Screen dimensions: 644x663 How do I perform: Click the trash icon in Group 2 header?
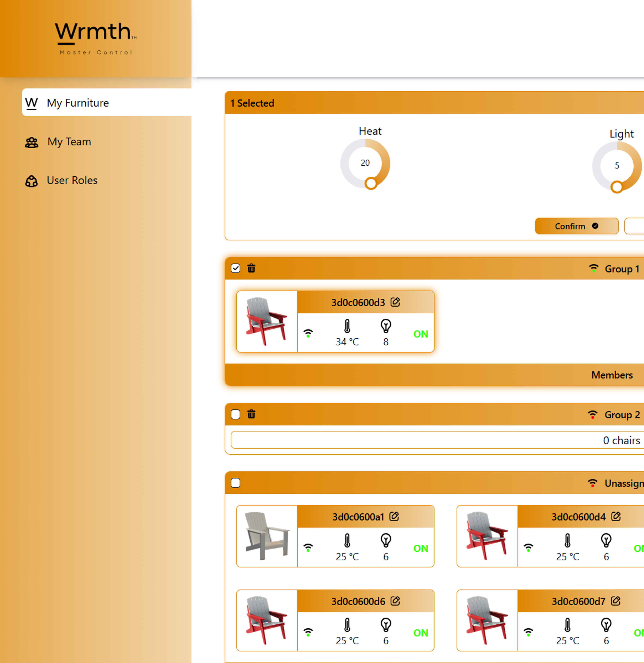point(251,414)
